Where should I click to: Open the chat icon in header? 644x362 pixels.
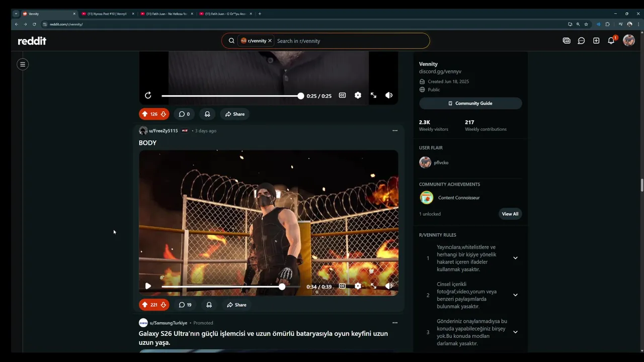(581, 41)
